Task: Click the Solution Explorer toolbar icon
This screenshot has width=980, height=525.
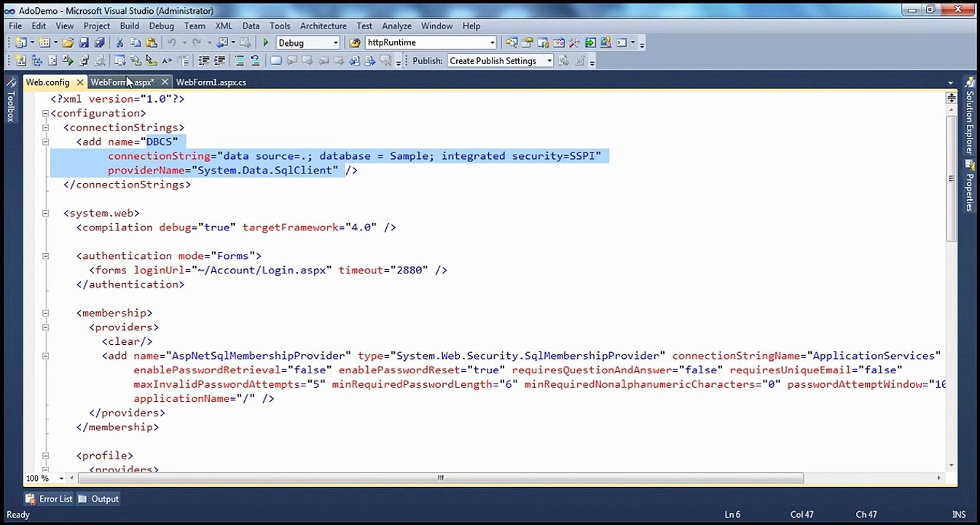Action: [511, 43]
